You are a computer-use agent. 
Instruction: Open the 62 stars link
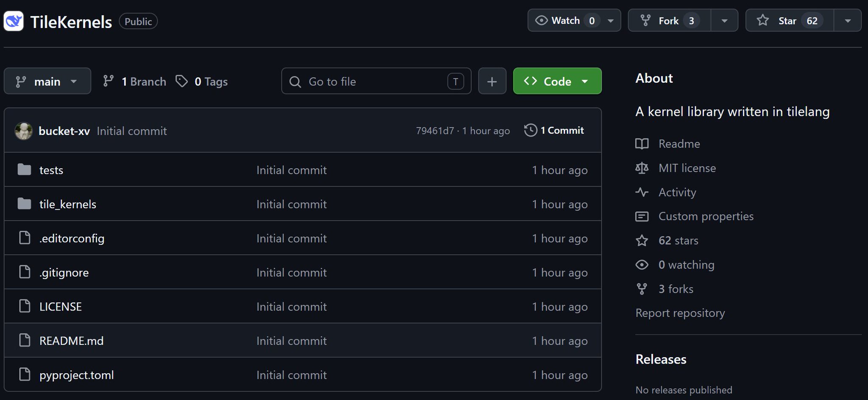678,241
